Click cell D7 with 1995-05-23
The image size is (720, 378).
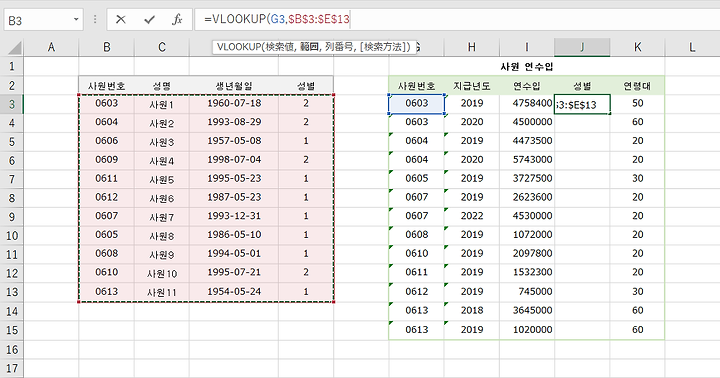point(234,179)
